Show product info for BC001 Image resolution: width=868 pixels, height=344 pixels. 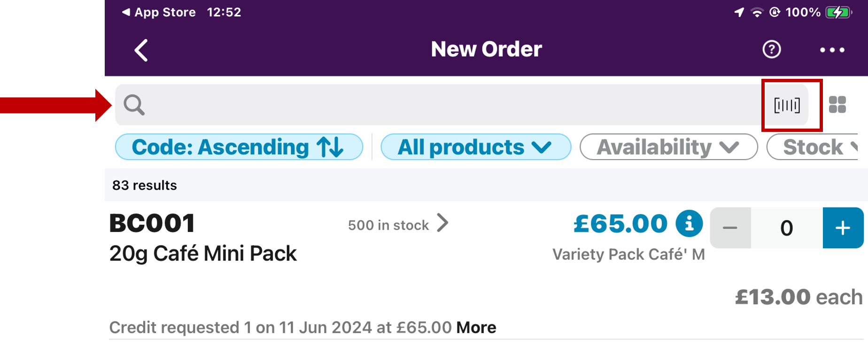(x=689, y=223)
